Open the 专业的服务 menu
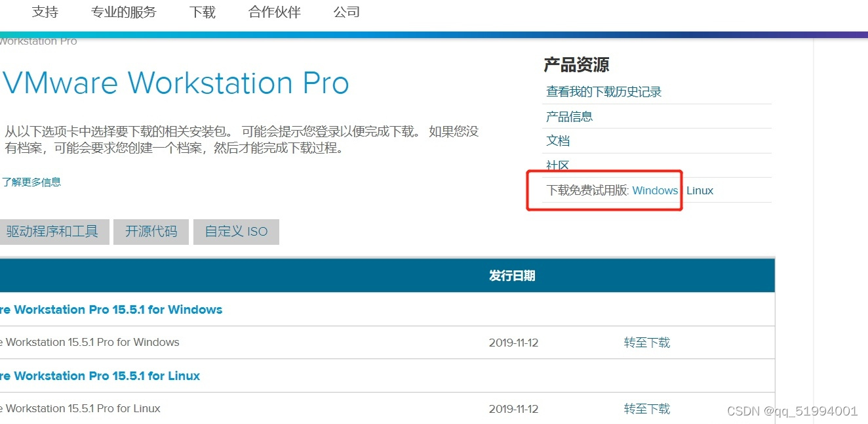Screen dimensions: 868x424 124,12
